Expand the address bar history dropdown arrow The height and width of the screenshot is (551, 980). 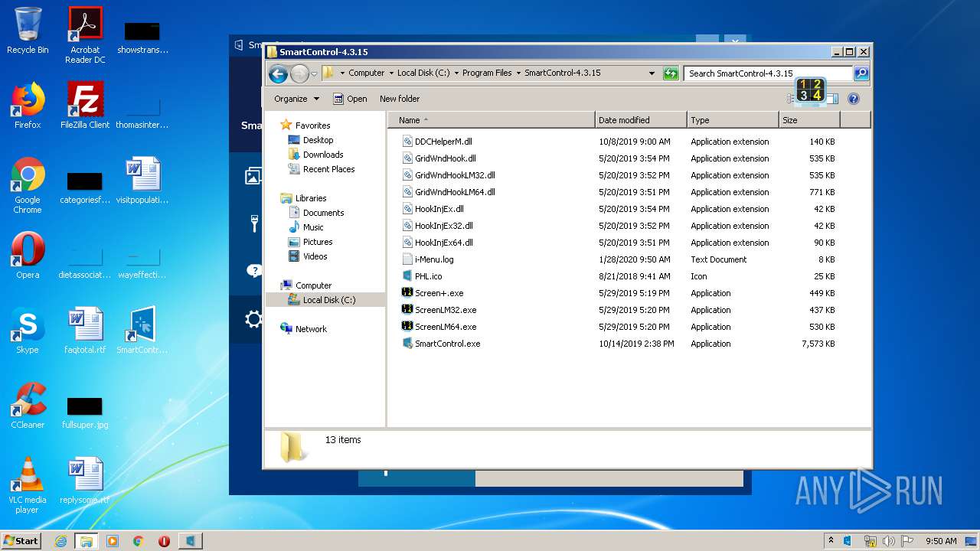(652, 73)
